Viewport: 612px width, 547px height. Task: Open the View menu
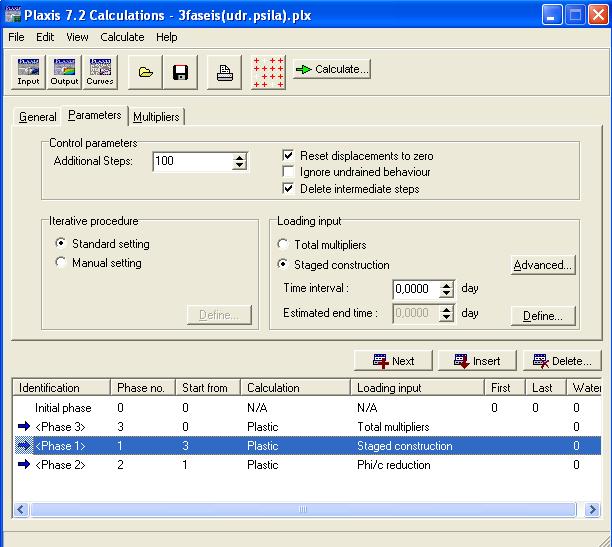click(x=77, y=37)
